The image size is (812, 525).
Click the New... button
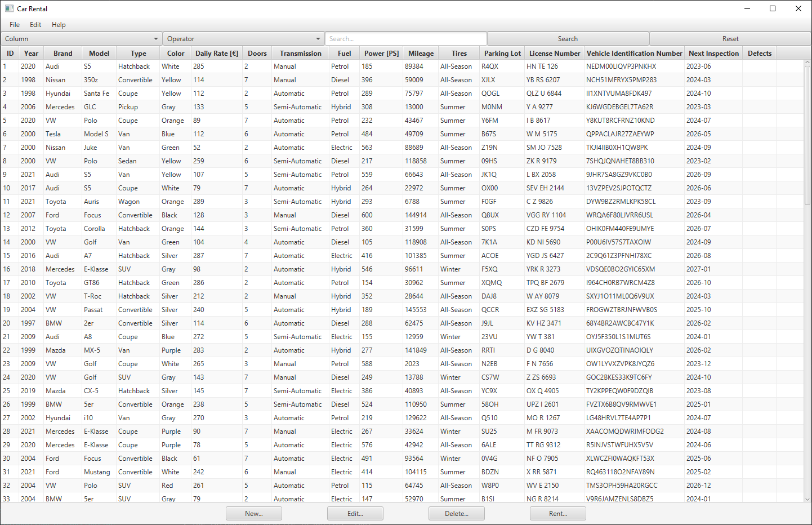[x=254, y=514]
